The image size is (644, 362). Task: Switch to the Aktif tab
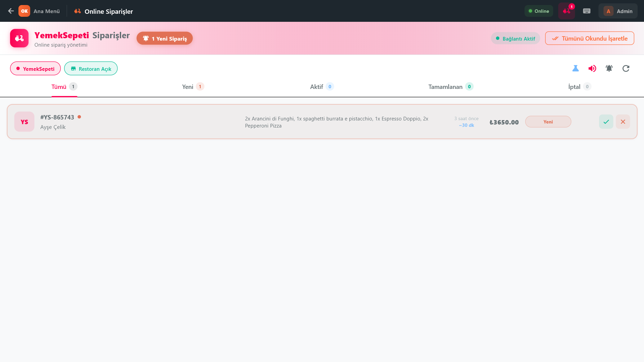tap(321, 87)
